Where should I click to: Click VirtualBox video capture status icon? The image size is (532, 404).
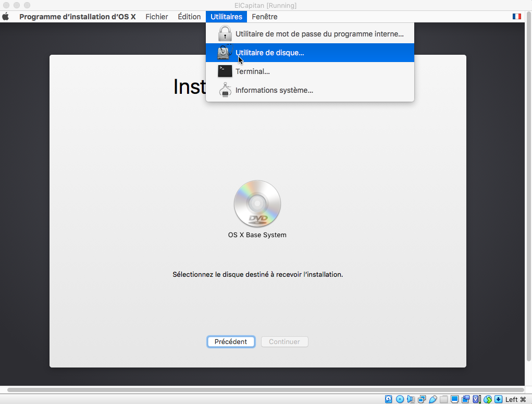[465, 399]
